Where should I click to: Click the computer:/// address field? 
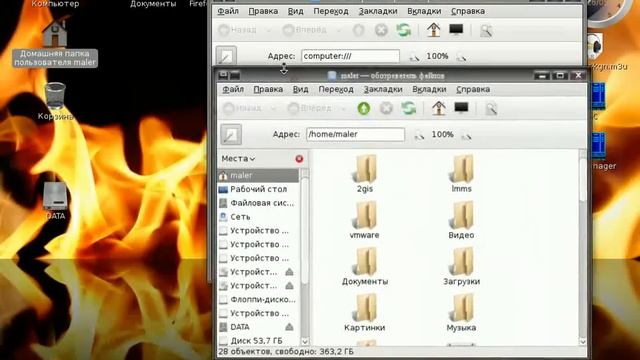tap(351, 56)
